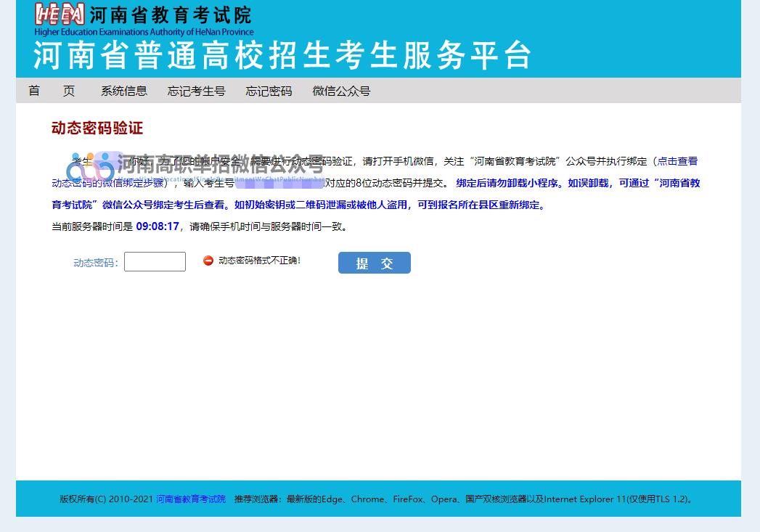
Task: Click the copyright notice in the footer
Action: [107, 499]
